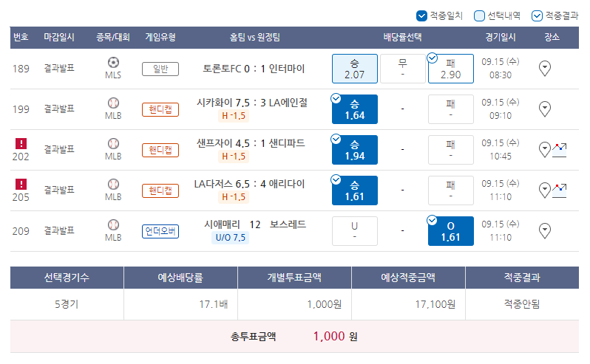The width and height of the screenshot is (590, 364).
Task: Select 승 1.94 odds for 샌프자이
Action: pos(354,150)
